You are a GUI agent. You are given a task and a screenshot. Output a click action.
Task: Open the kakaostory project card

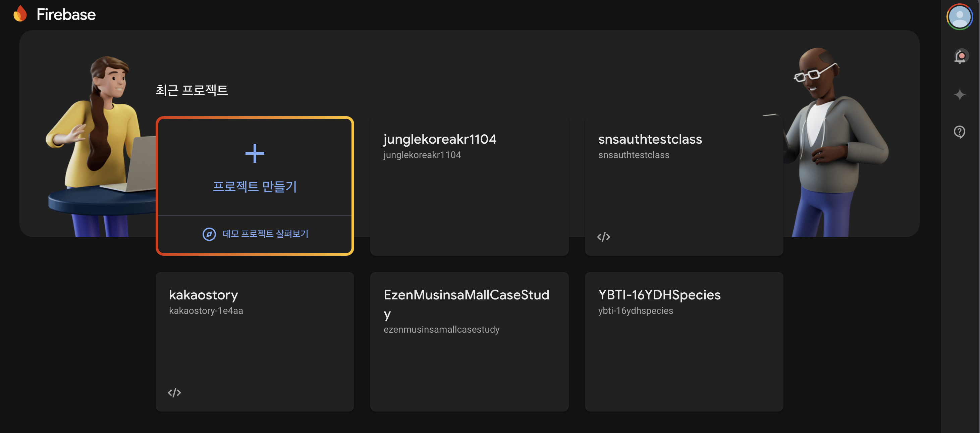tap(255, 341)
